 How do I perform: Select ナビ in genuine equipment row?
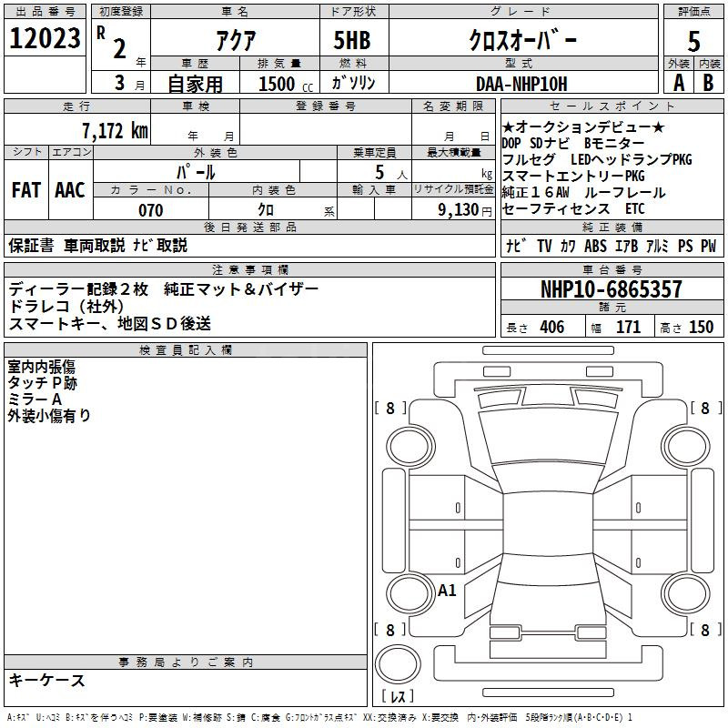coord(516,246)
